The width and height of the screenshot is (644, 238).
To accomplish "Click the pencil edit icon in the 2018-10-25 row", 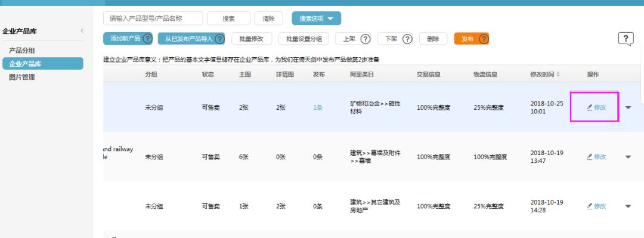I will click(x=589, y=107).
